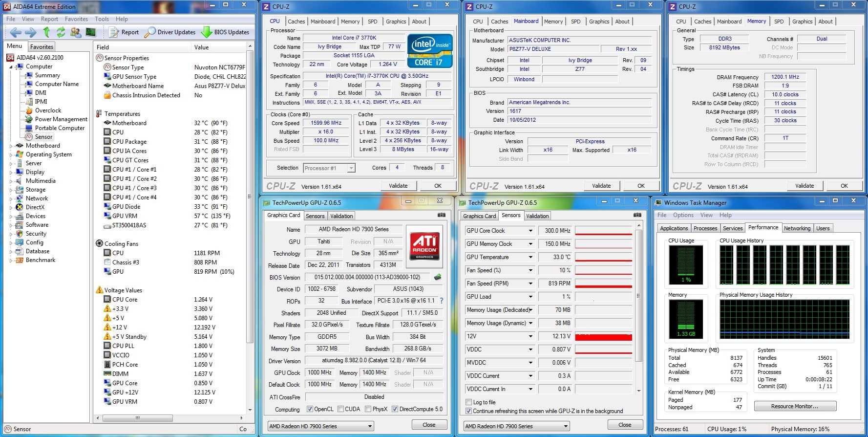Switch to the Processes tab in Task Manager

point(705,228)
